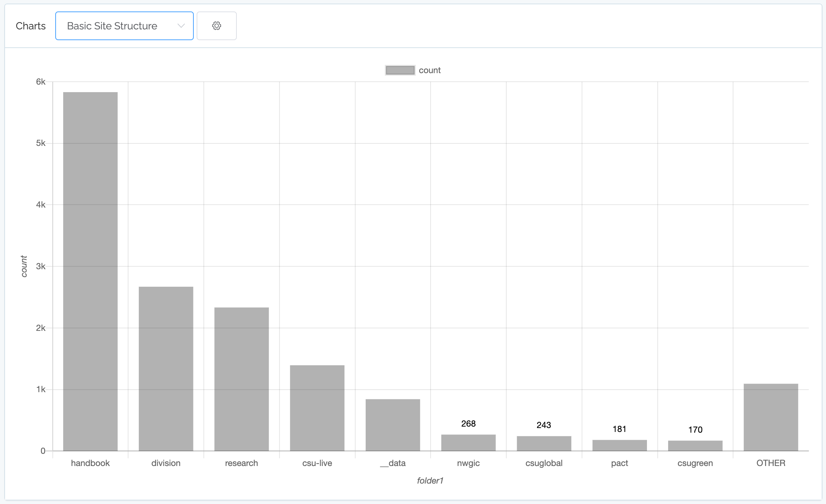This screenshot has width=826, height=504.
Task: Click the 1k y-axis tick label
Action: pyautogui.click(x=41, y=389)
